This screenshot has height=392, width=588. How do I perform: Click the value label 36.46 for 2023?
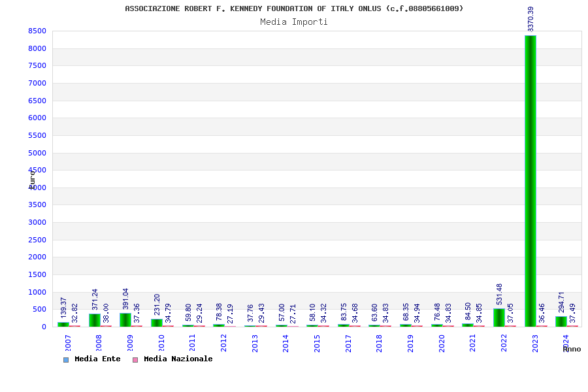pyautogui.click(x=542, y=313)
